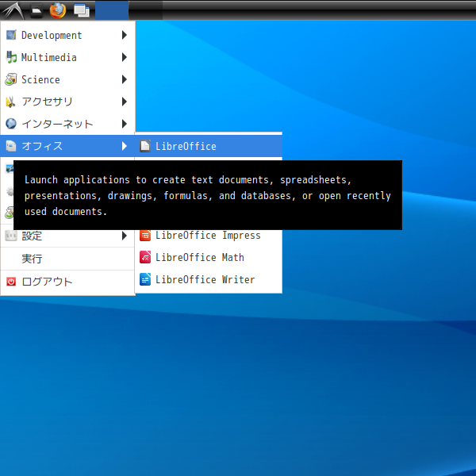
Task: Launch LibreOffice Impress
Action: click(x=209, y=236)
